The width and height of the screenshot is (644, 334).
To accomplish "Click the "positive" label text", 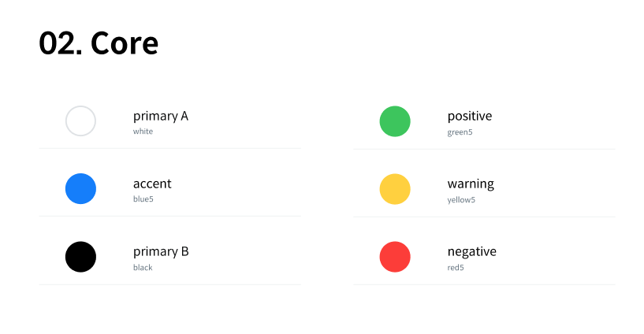I will (x=470, y=117).
